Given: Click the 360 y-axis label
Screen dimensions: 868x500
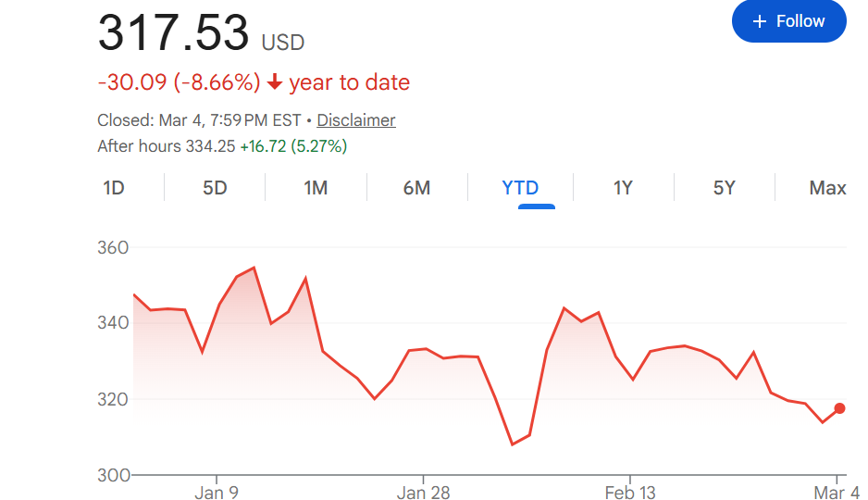Looking at the screenshot, I should [113, 248].
